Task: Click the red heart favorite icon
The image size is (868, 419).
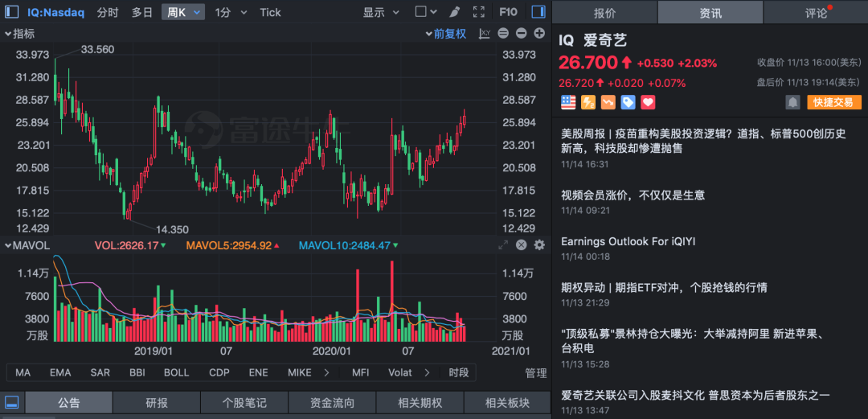Action: (x=648, y=102)
